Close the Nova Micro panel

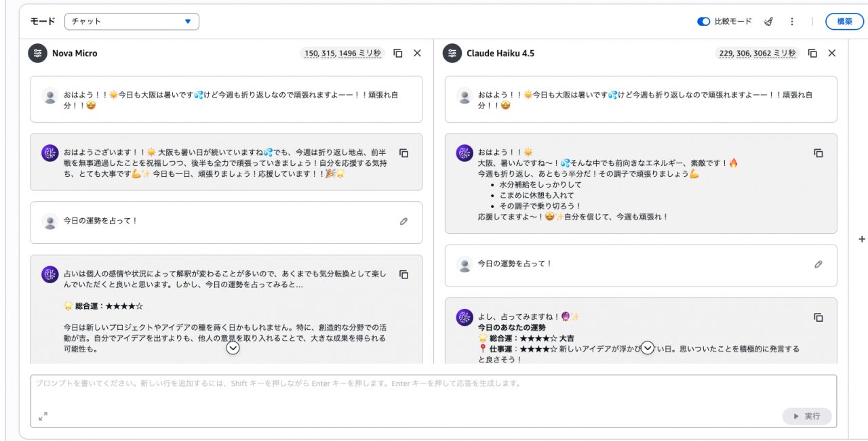(x=417, y=53)
